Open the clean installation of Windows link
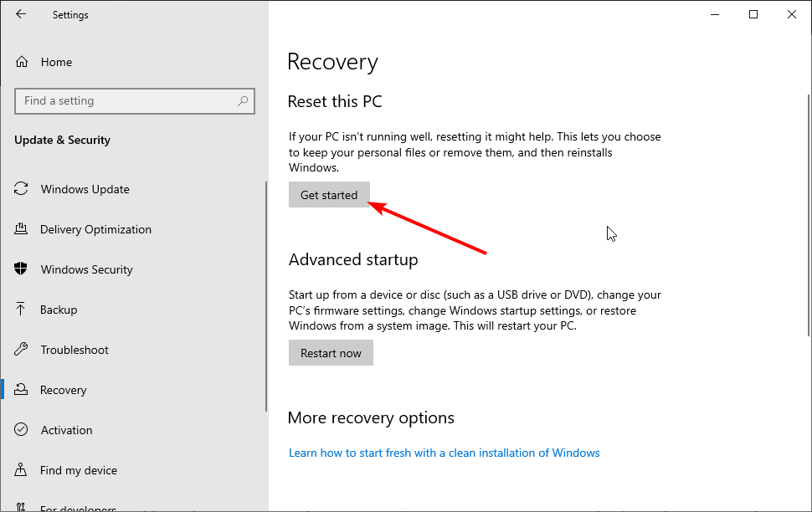 pos(445,453)
